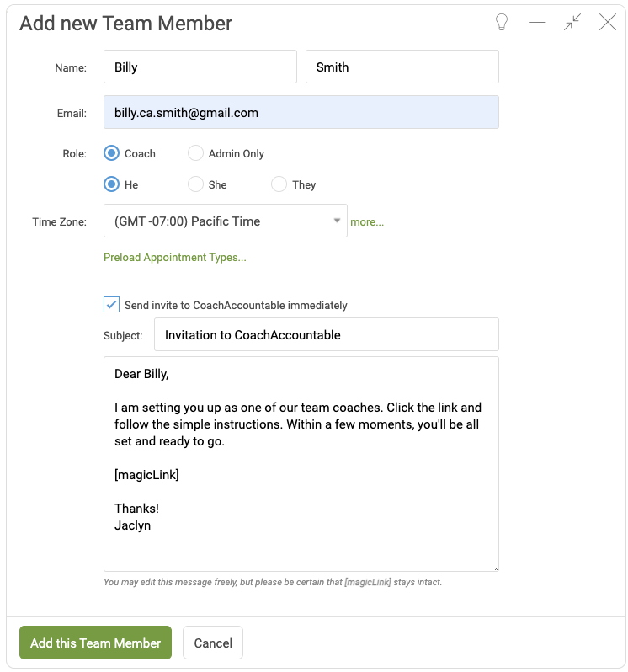
Task: Close the dialog with the X icon
Action: tap(608, 22)
